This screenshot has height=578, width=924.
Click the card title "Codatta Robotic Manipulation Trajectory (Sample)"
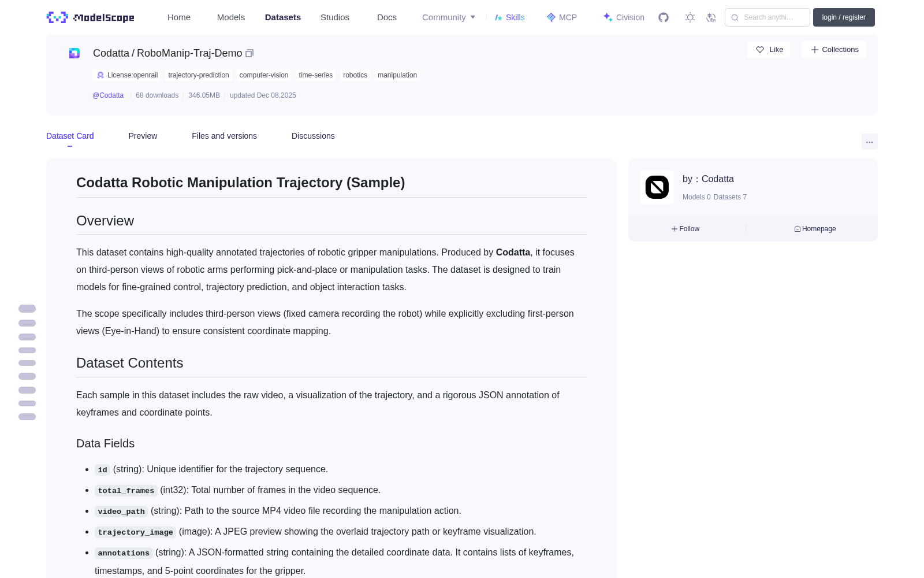(x=240, y=183)
